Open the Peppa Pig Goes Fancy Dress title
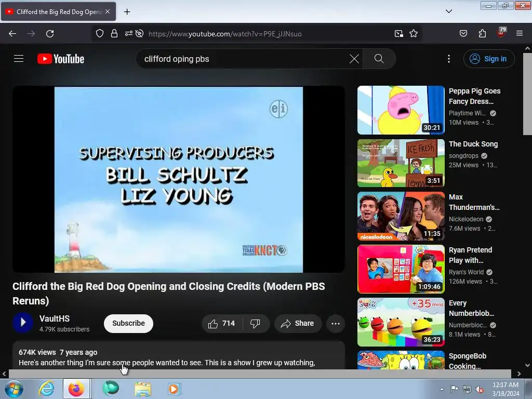The width and height of the screenshot is (532, 399). point(474,96)
